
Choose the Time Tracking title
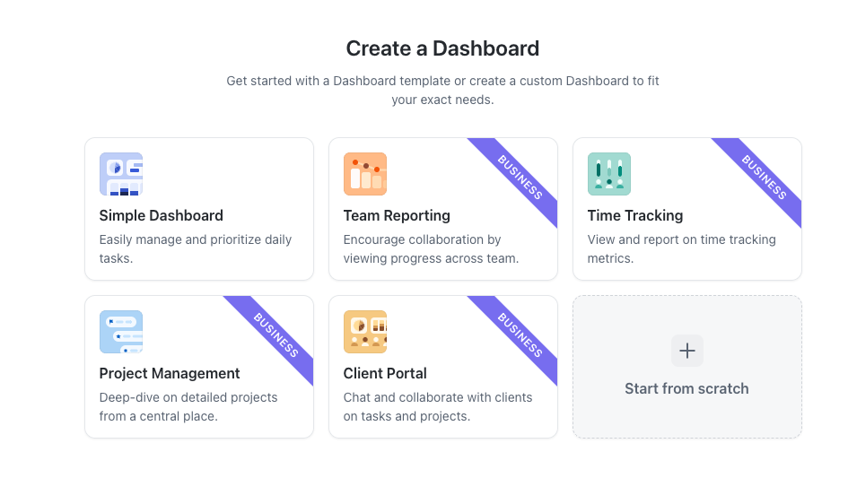click(635, 215)
